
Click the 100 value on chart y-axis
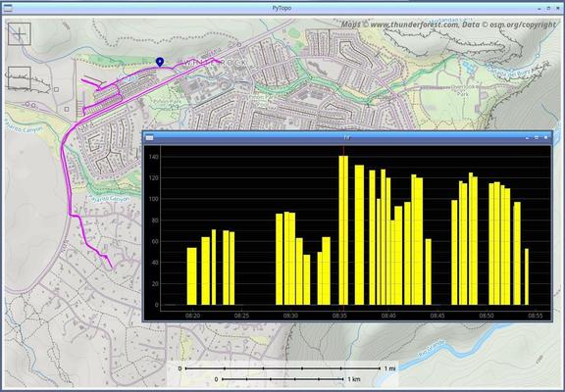(153, 199)
